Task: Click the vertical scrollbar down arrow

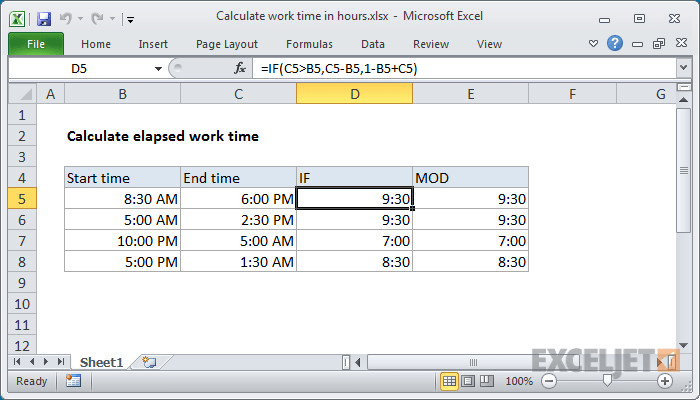Action: pos(683,345)
